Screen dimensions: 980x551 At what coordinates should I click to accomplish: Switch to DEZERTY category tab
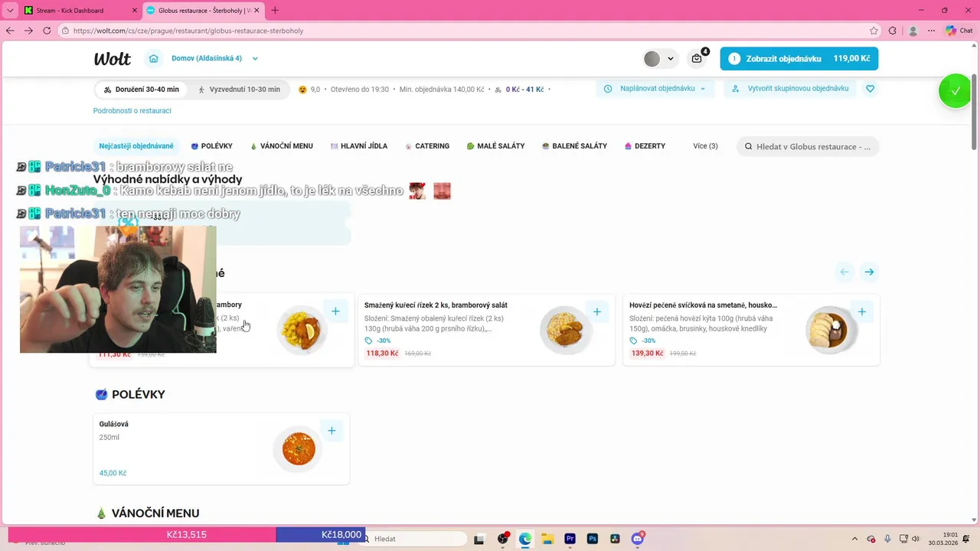pyautogui.click(x=645, y=146)
